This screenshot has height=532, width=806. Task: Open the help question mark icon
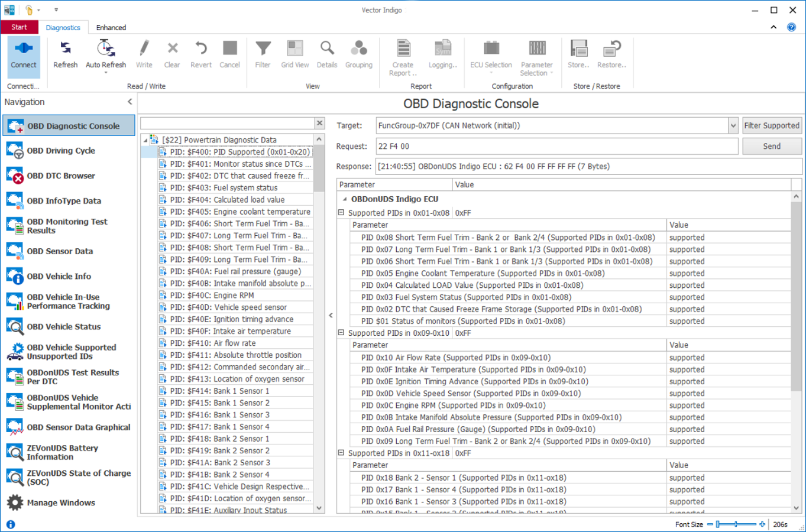click(791, 27)
